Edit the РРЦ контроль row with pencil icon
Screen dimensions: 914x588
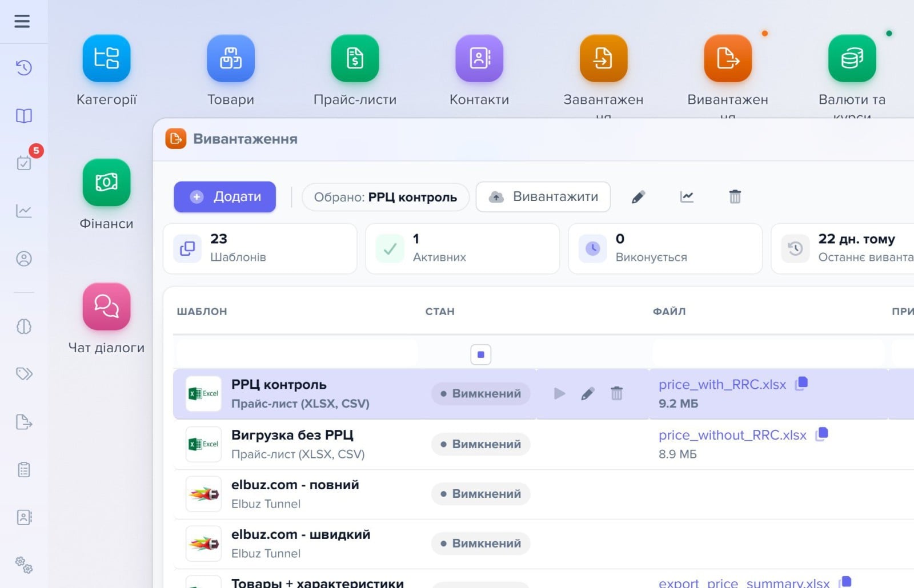pyautogui.click(x=588, y=393)
